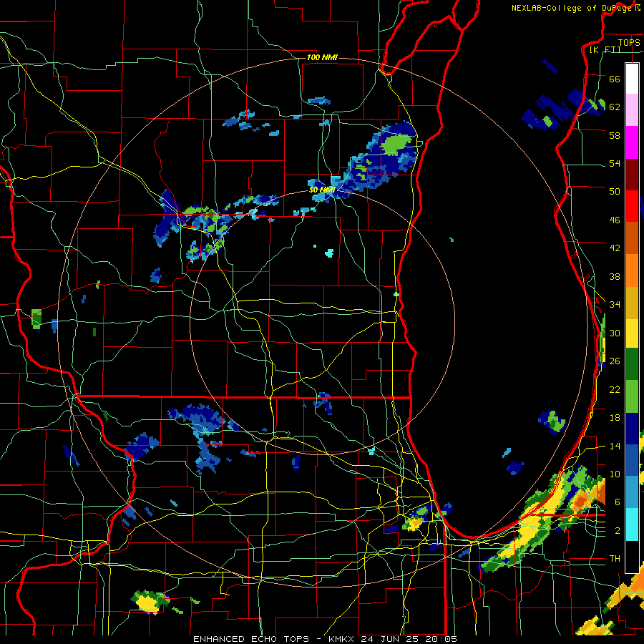644x644 pixels.
Task: Click the legend value "18"
Action: [x=615, y=418]
